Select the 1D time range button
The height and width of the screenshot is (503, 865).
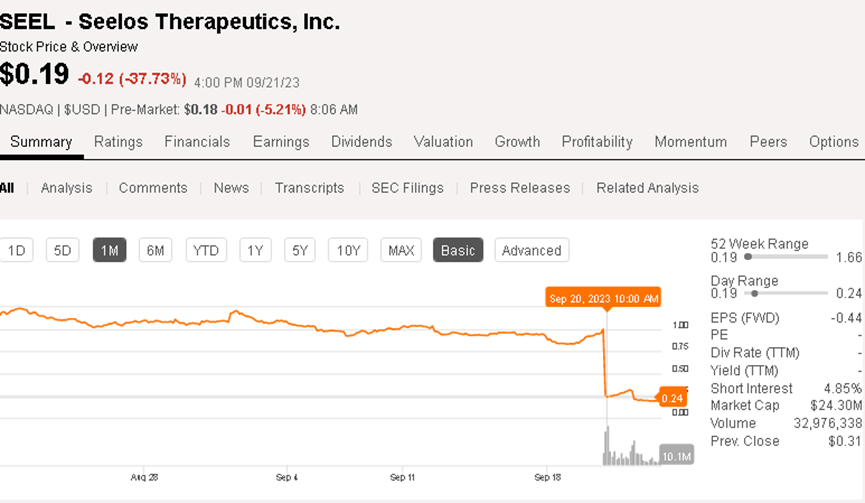(x=17, y=250)
